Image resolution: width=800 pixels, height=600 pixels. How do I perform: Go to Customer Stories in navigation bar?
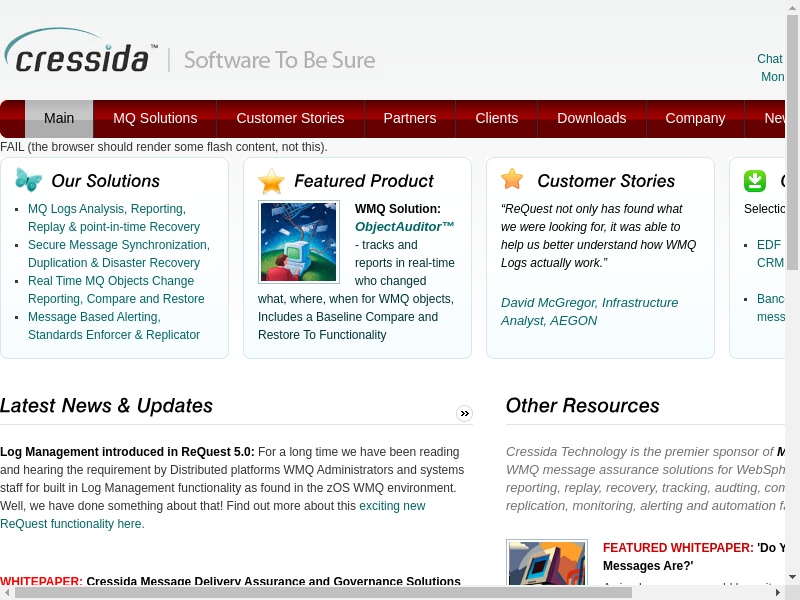coord(290,118)
